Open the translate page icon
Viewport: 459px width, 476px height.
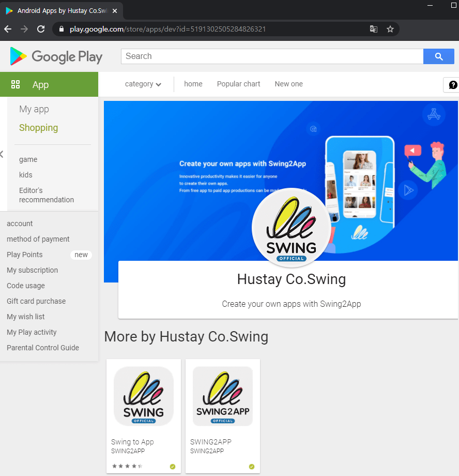pos(373,29)
